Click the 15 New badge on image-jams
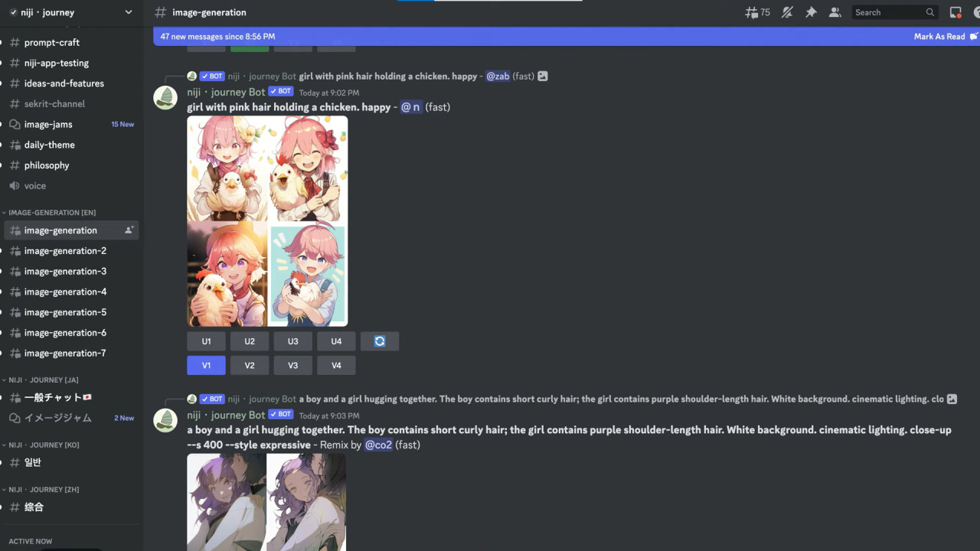Screen dimensions: 980x551 click(x=122, y=124)
